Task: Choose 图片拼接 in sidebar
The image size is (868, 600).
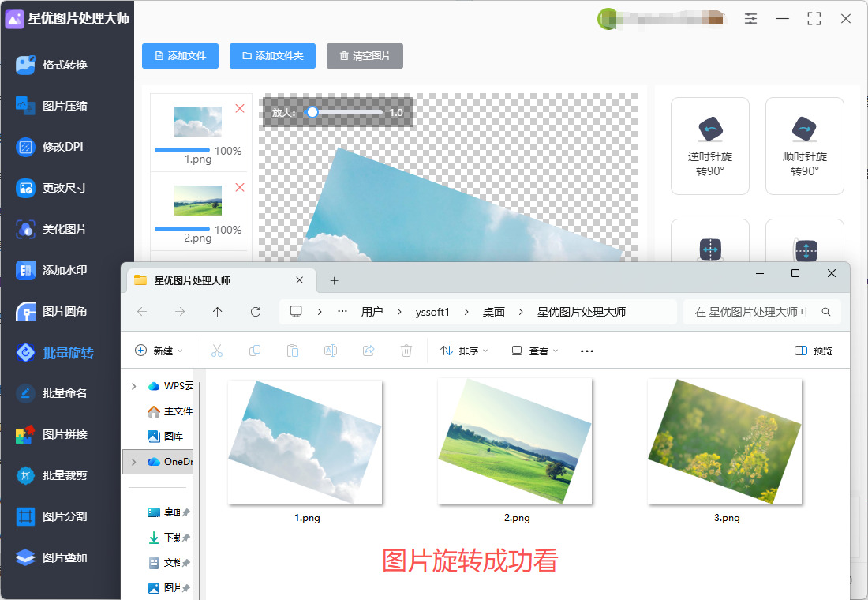Action: point(51,434)
